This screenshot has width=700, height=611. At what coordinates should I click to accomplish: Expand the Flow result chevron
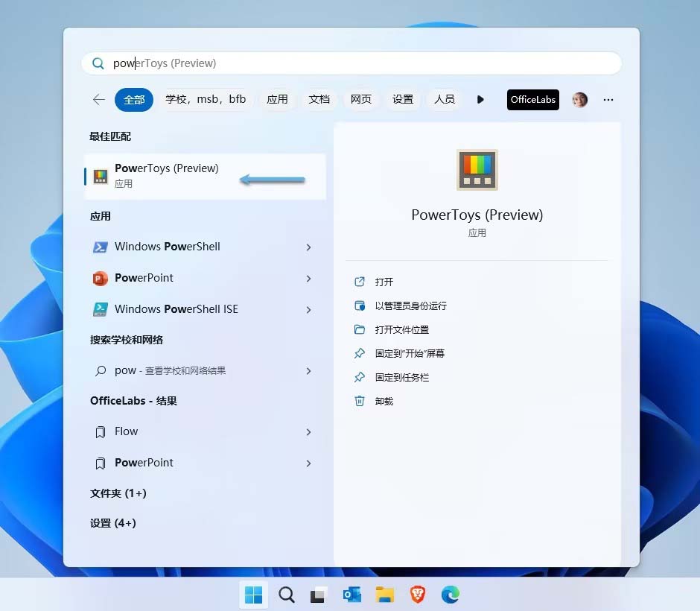click(308, 432)
